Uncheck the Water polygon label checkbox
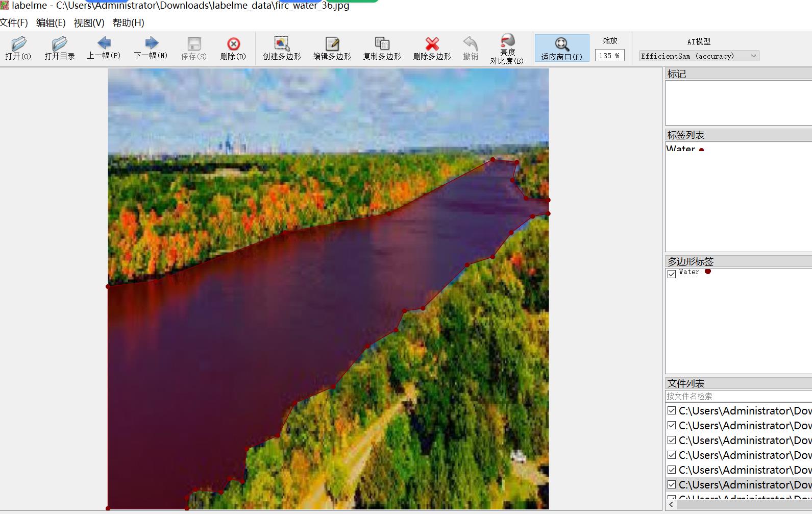The height and width of the screenshot is (514, 812). click(672, 274)
